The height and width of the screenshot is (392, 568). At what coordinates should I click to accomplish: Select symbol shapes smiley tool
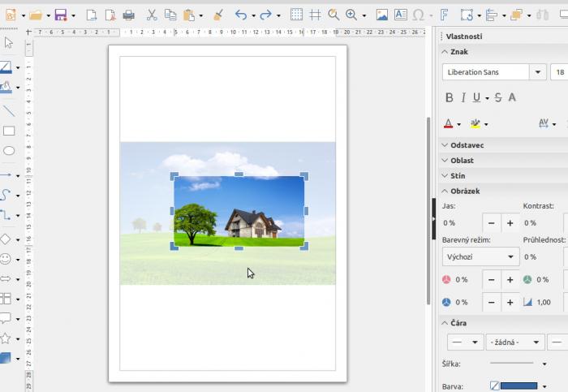[x=5, y=259]
